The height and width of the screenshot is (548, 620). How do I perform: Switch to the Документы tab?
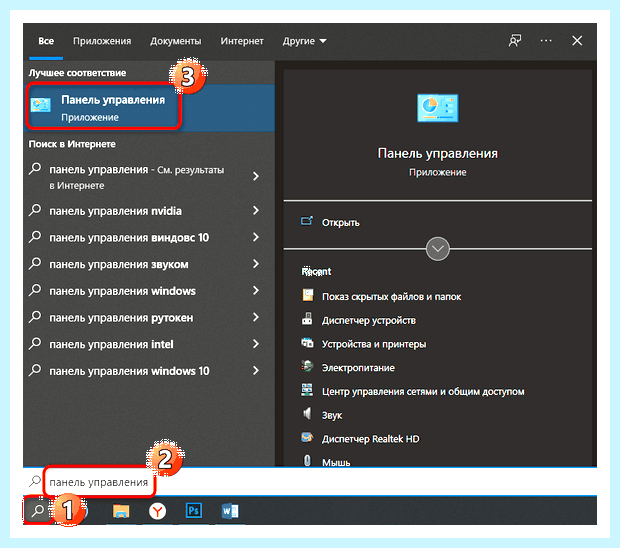click(x=176, y=41)
